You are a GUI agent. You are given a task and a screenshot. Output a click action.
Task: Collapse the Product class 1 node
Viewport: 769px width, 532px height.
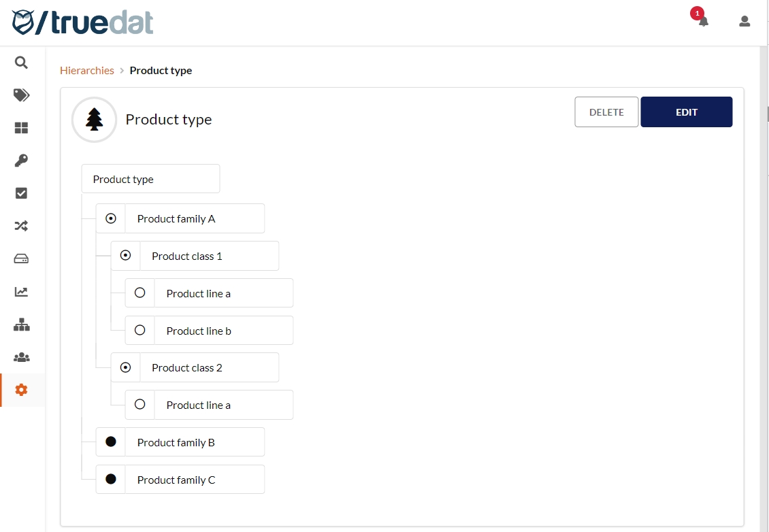[125, 256]
